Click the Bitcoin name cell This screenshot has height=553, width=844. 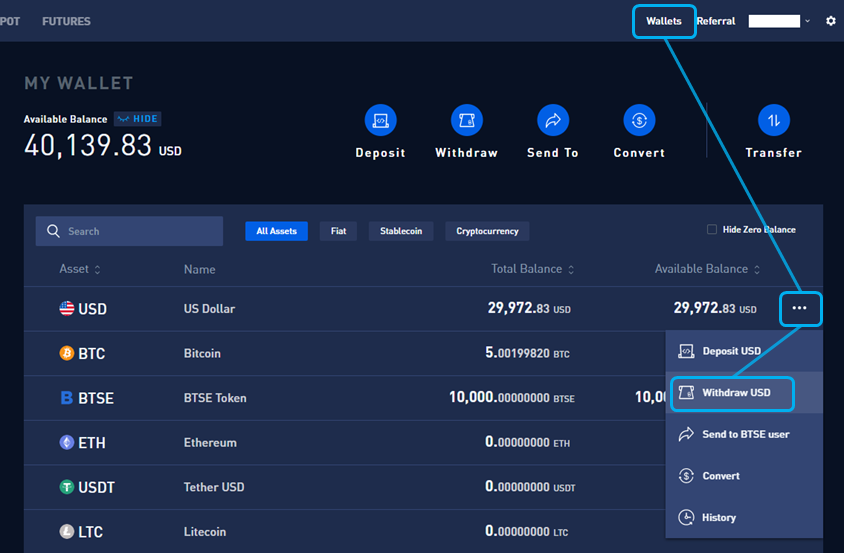coord(202,353)
